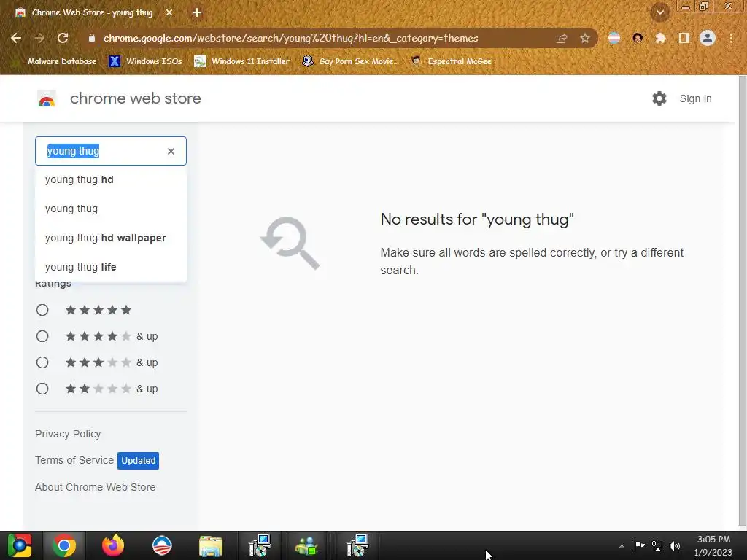Screen dimensions: 747x560
Task: Click the Chrome Web Store rainbow logo
Action: pyautogui.click(x=47, y=98)
